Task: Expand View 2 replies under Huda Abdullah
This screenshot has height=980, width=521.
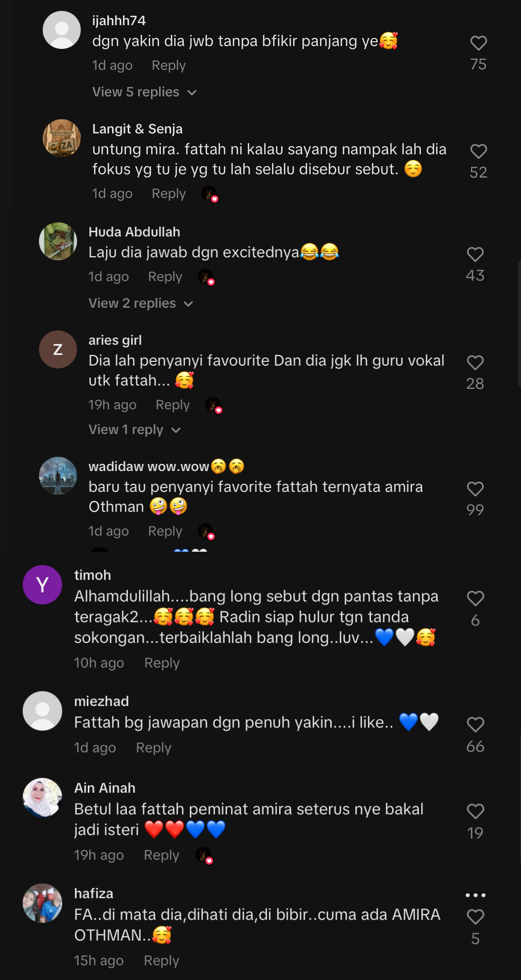Action: (x=141, y=303)
